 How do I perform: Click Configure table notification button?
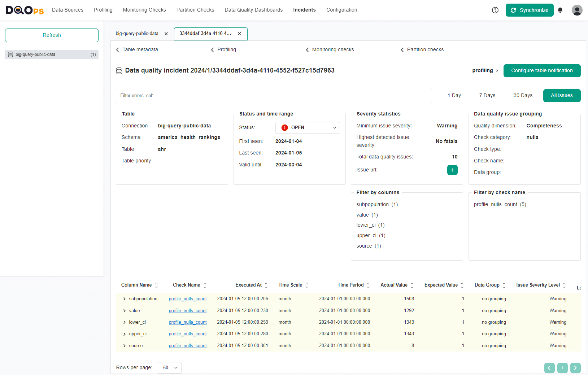(x=542, y=71)
